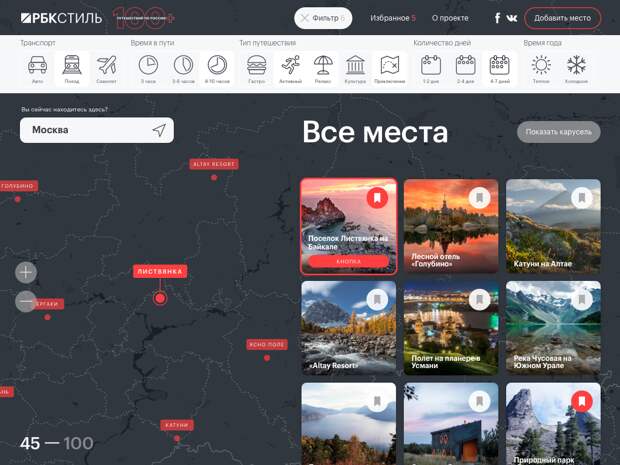Filter by Теплое sun season
The image size is (620, 465).
click(x=541, y=69)
